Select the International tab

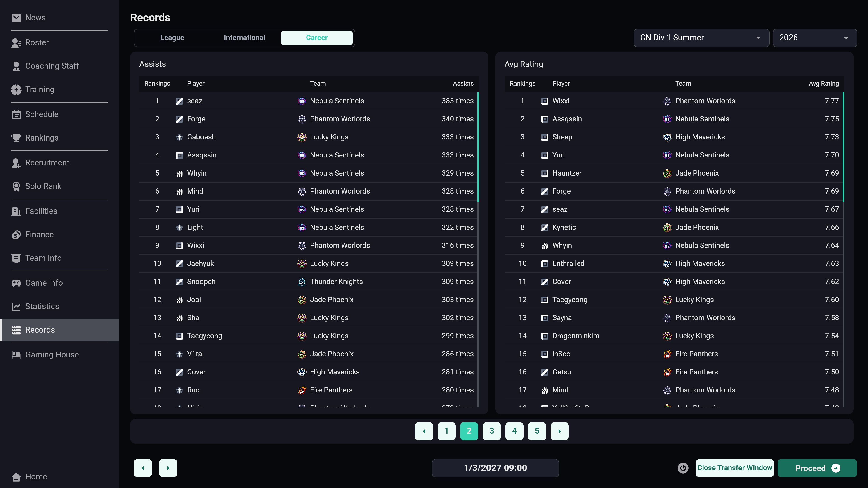(244, 38)
